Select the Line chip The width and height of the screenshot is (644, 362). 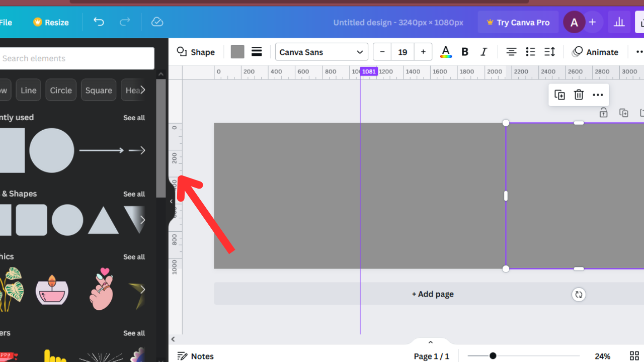[29, 90]
